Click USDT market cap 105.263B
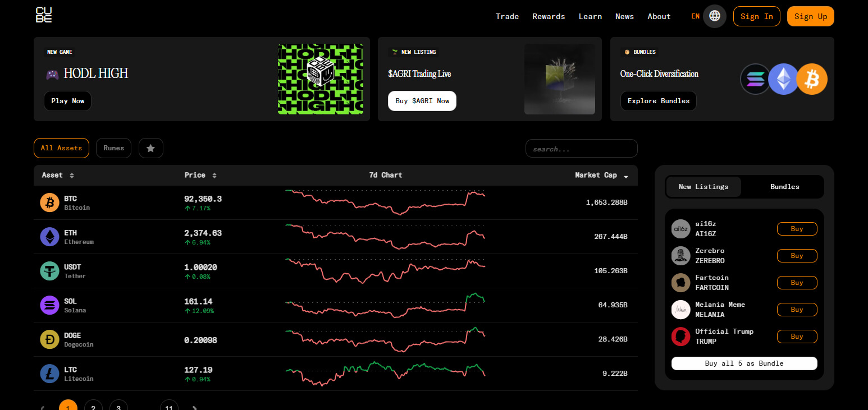868x410 pixels. coord(611,271)
